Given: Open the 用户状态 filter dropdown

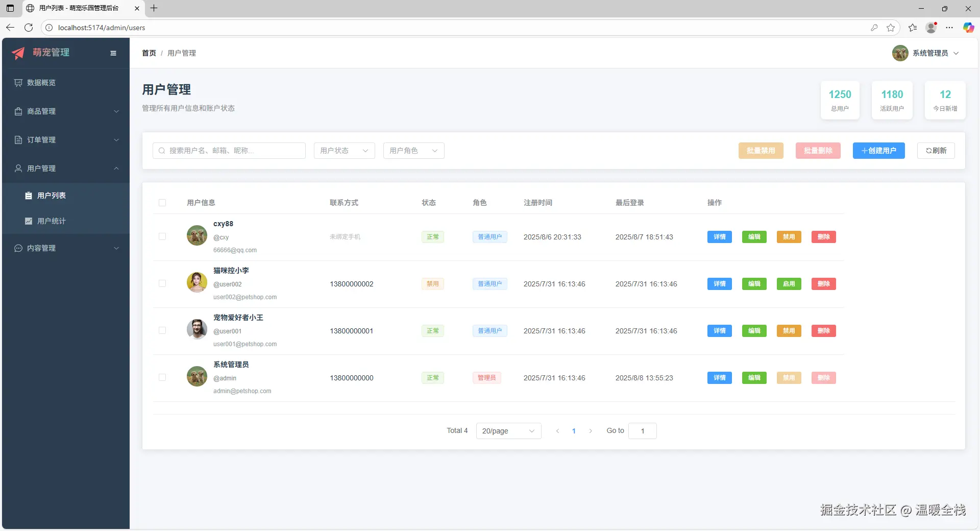Looking at the screenshot, I should (345, 151).
